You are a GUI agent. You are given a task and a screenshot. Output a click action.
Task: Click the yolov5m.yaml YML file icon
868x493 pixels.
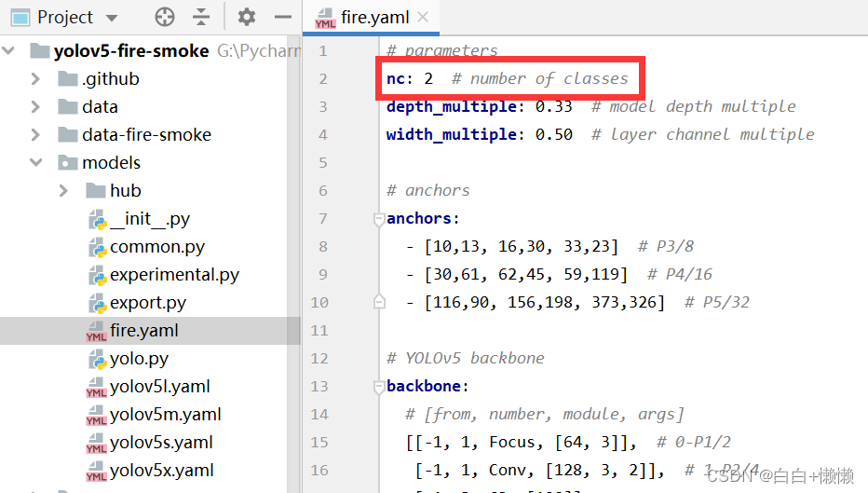[96, 415]
